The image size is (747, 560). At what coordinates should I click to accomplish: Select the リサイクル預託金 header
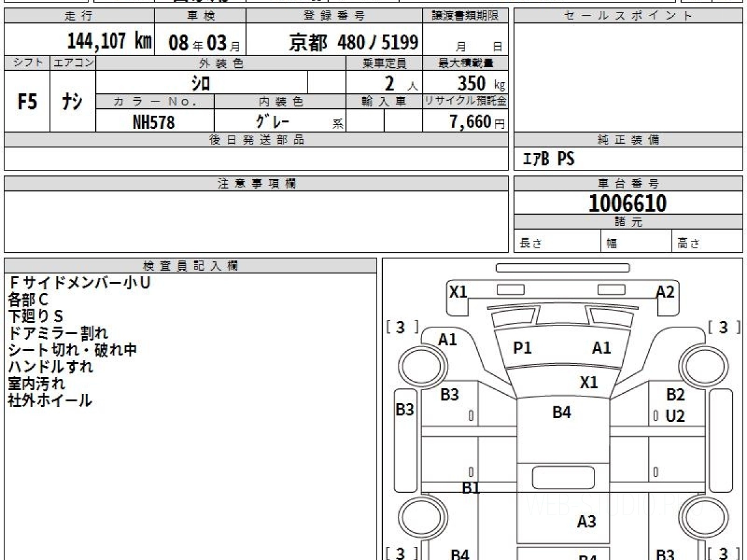point(465,101)
